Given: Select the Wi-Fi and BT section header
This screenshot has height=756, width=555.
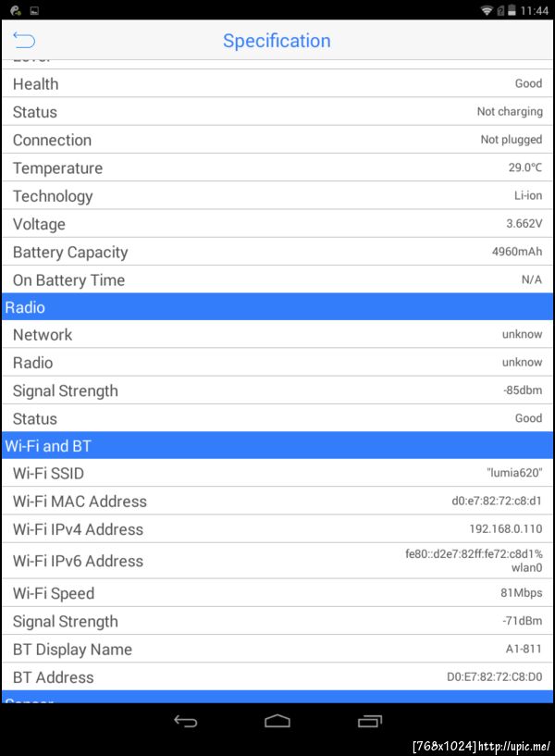Looking at the screenshot, I should tap(277, 446).
